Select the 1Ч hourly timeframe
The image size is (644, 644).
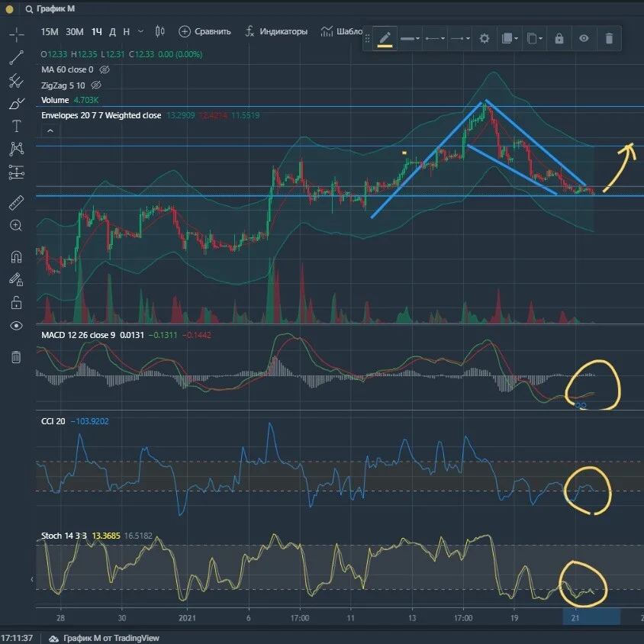point(96,31)
